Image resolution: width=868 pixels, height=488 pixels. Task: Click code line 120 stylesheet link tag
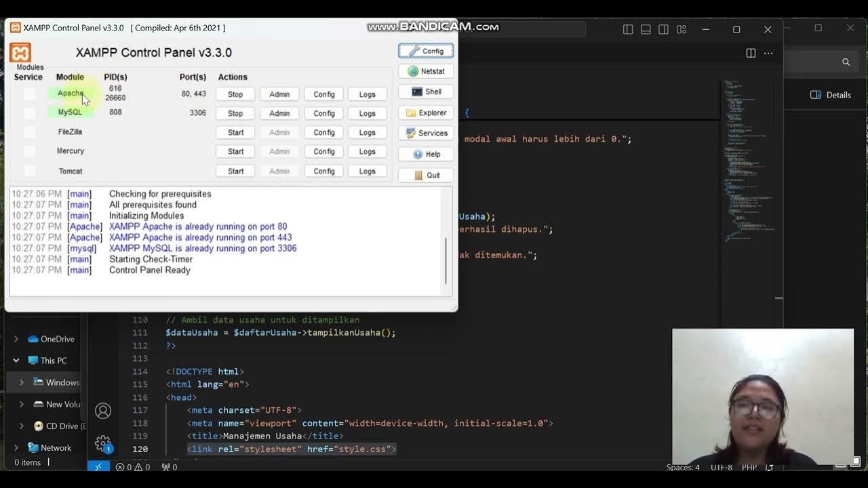tap(292, 449)
